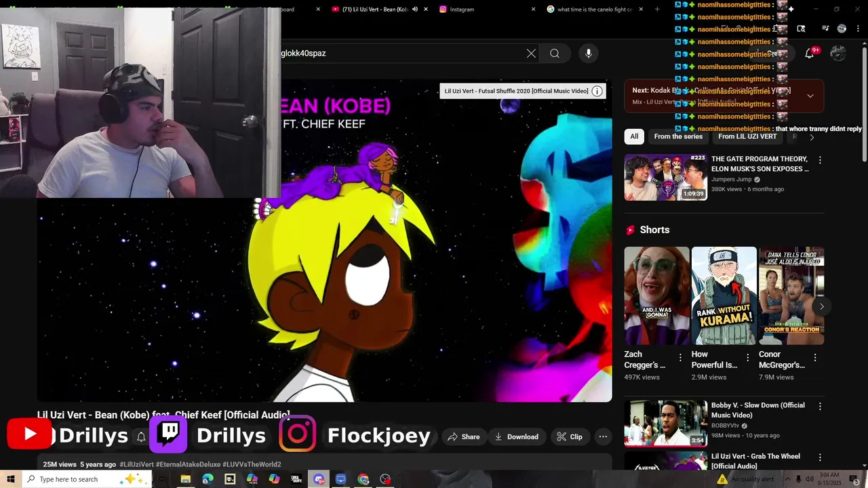Open options for THE GATE PROGRAM THEORY video
868x488 pixels.
coord(820,161)
